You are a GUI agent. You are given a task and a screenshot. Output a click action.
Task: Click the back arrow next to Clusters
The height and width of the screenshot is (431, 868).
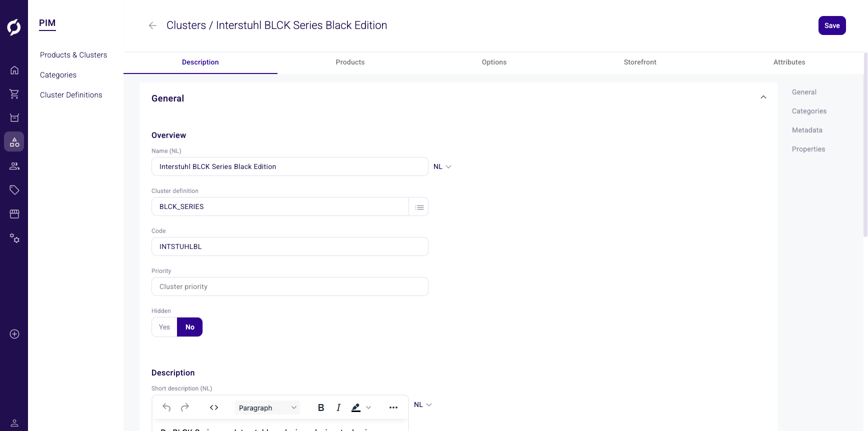point(152,25)
